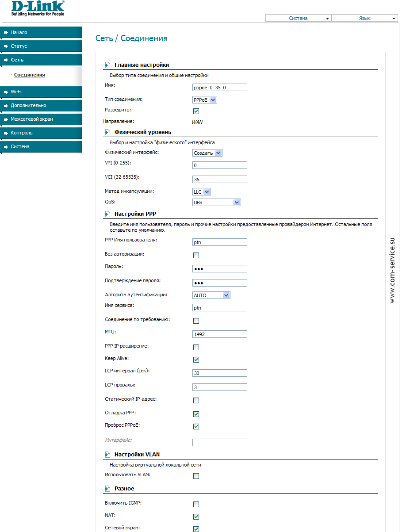Screen dimensions: 406x532
Task: Open the Дополнительно menu item
Action: pyautogui.click(x=41, y=106)
